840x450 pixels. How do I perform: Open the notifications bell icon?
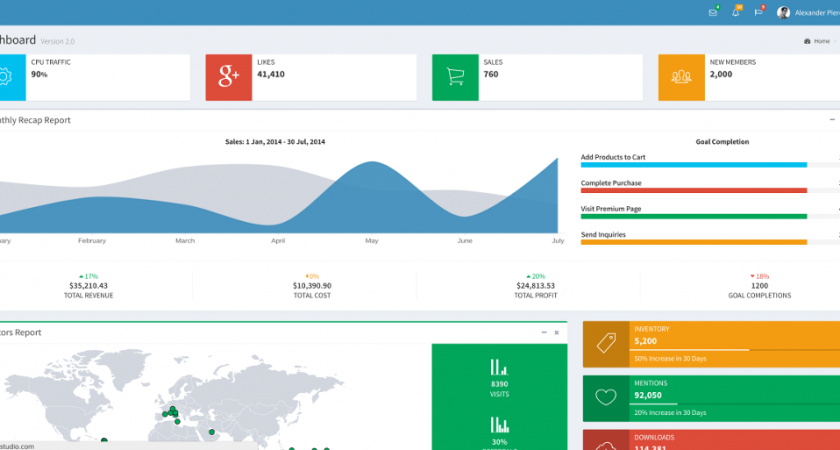[x=736, y=13]
